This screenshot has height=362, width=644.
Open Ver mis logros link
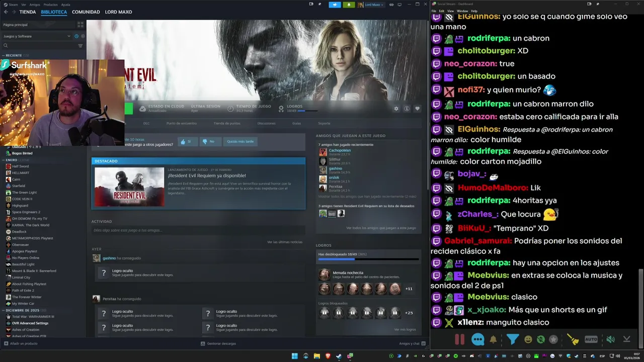pyautogui.click(x=405, y=329)
